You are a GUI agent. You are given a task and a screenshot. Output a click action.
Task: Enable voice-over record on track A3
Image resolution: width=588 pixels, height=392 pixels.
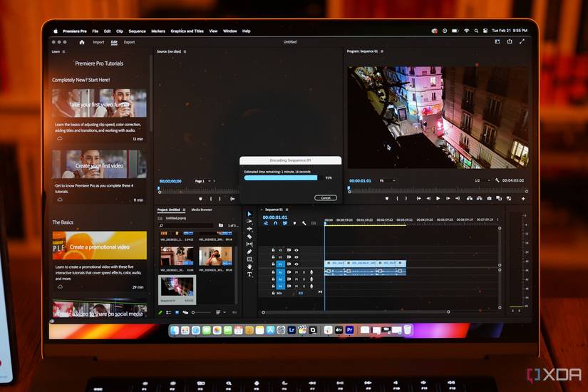coord(311,287)
